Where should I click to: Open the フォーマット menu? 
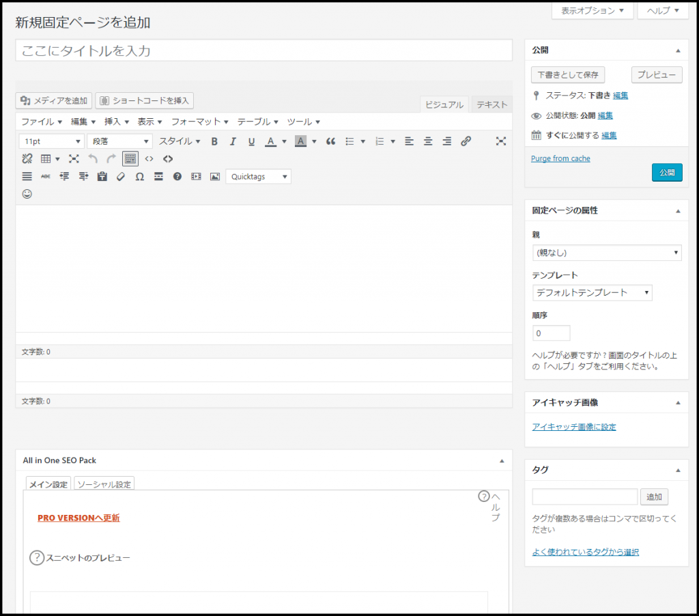click(200, 122)
